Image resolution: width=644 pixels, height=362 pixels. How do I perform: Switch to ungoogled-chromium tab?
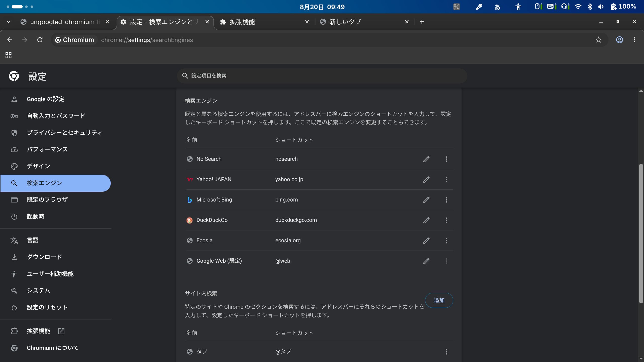coord(65,22)
